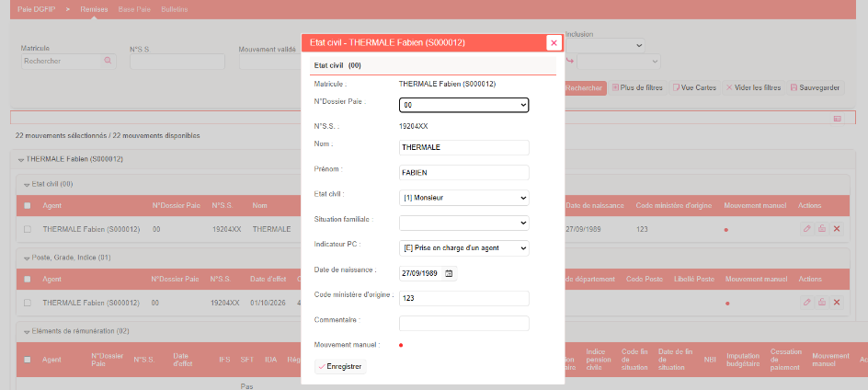Click the Commentaire input field
The height and width of the screenshot is (390, 868).
(464, 324)
